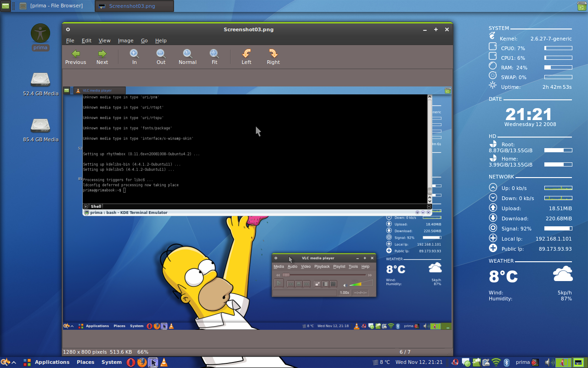588x368 pixels.
Task: Click the top-left panel desktop icon
Action: coord(5,6)
